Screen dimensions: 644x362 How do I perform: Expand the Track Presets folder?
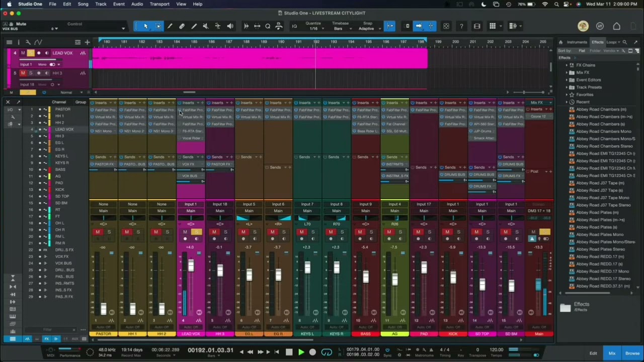[x=567, y=87]
